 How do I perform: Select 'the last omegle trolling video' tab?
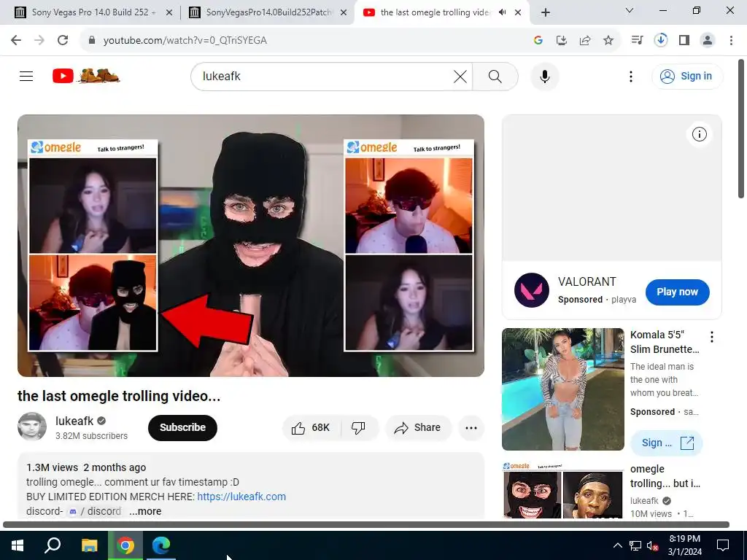coord(435,12)
